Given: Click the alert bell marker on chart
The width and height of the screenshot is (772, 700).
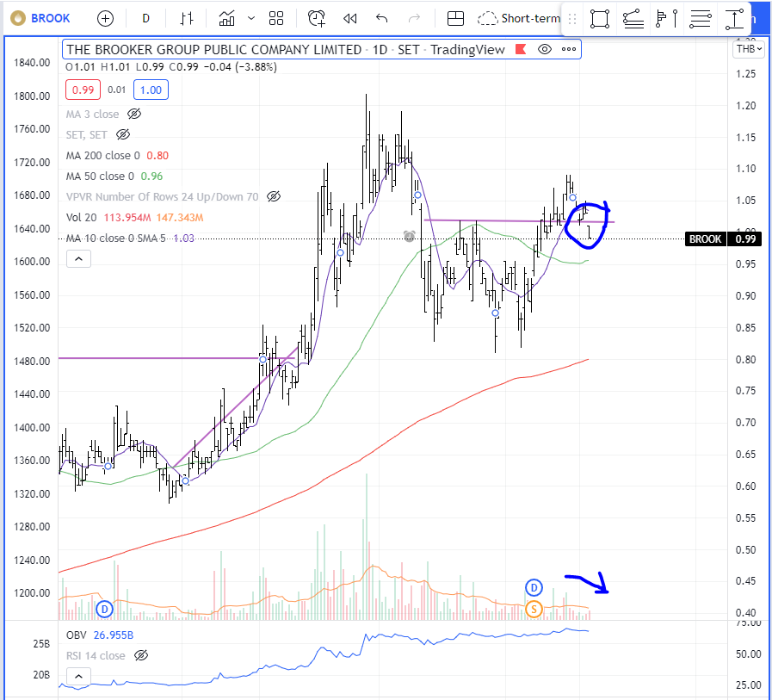Looking at the screenshot, I should point(409,237).
